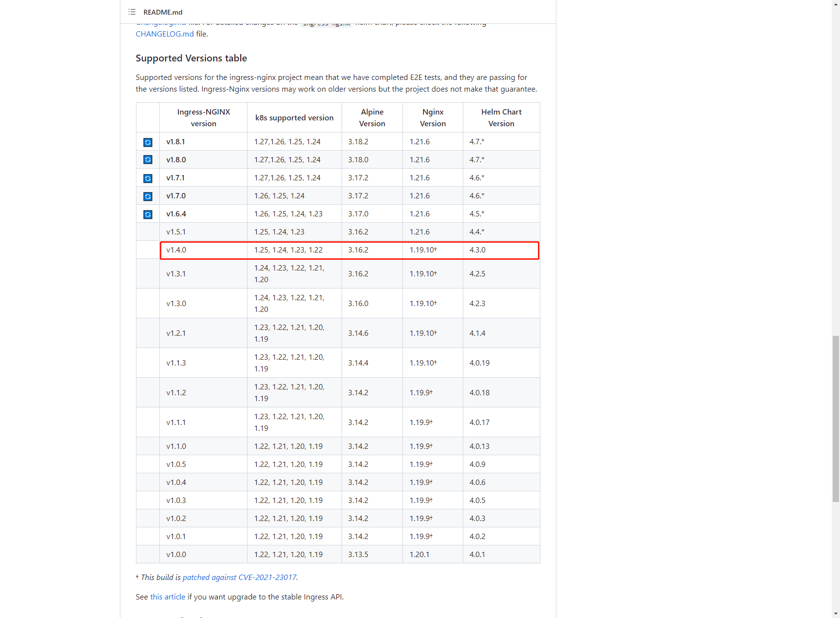Screen dimensions: 840x618
Task: Click Alpine version 3.14.4 cell
Action: [372, 363]
